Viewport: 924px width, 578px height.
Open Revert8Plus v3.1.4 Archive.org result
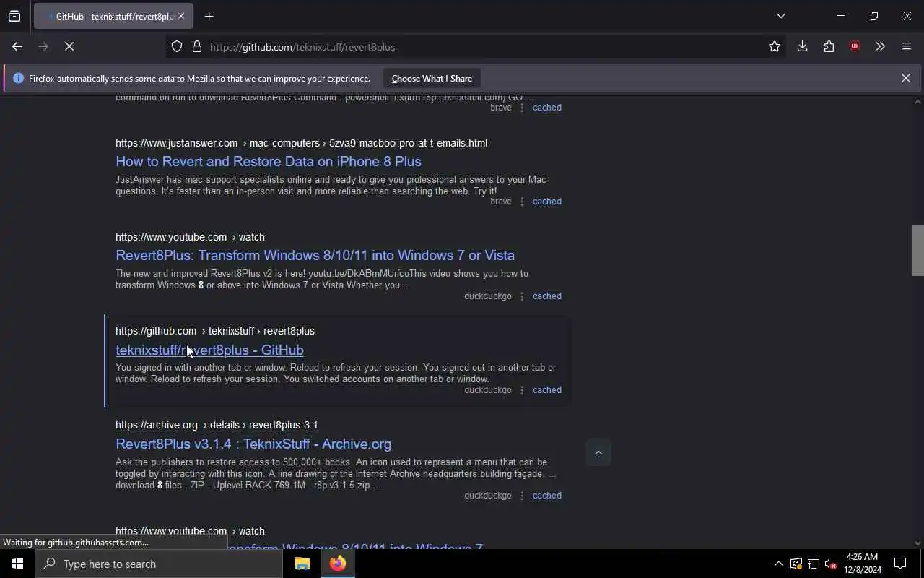coord(253,444)
